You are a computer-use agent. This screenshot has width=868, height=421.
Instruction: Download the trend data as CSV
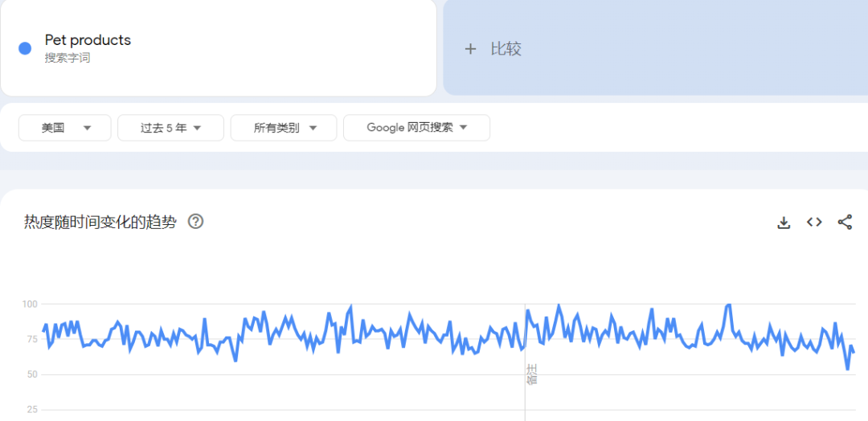[x=784, y=223]
